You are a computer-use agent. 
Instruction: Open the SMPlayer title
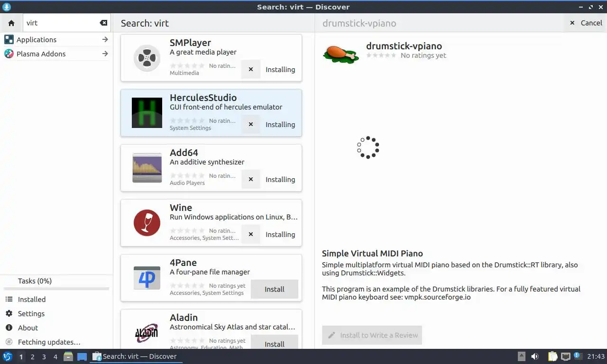pos(190,43)
